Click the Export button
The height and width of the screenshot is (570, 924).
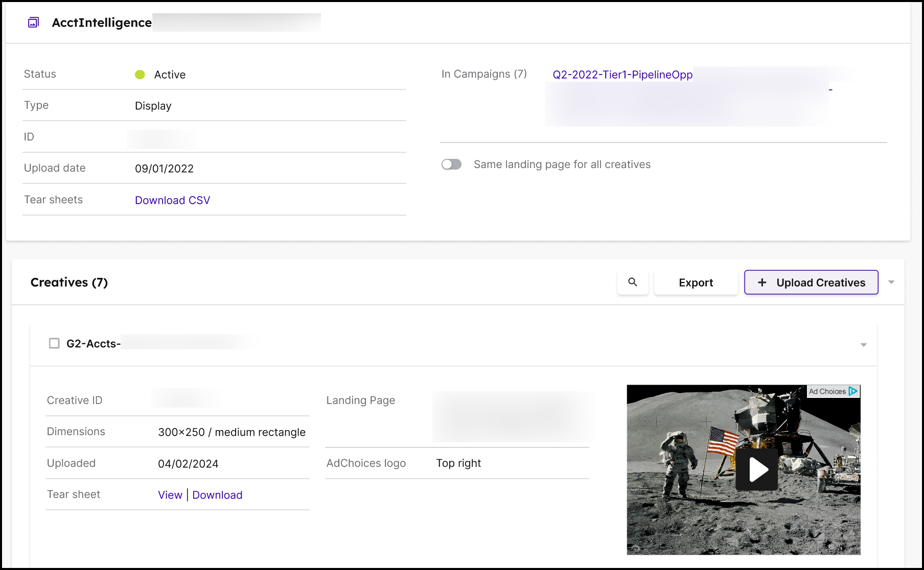pyautogui.click(x=696, y=282)
